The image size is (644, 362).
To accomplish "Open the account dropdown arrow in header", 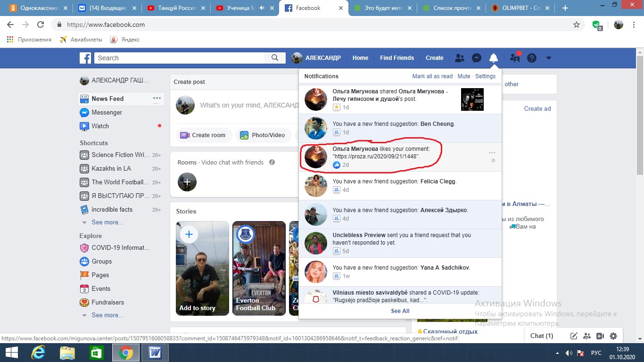I will 548,58.
